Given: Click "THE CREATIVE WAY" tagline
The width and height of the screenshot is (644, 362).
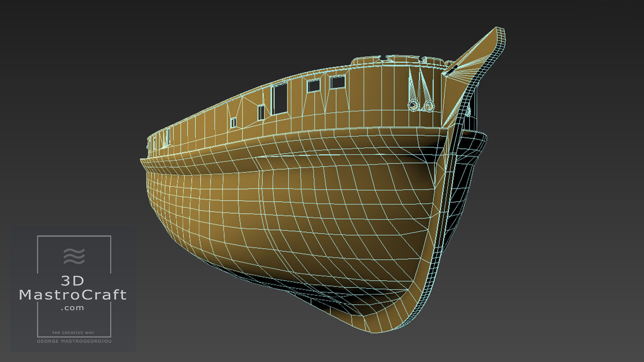Looking at the screenshot, I should pyautogui.click(x=73, y=333).
